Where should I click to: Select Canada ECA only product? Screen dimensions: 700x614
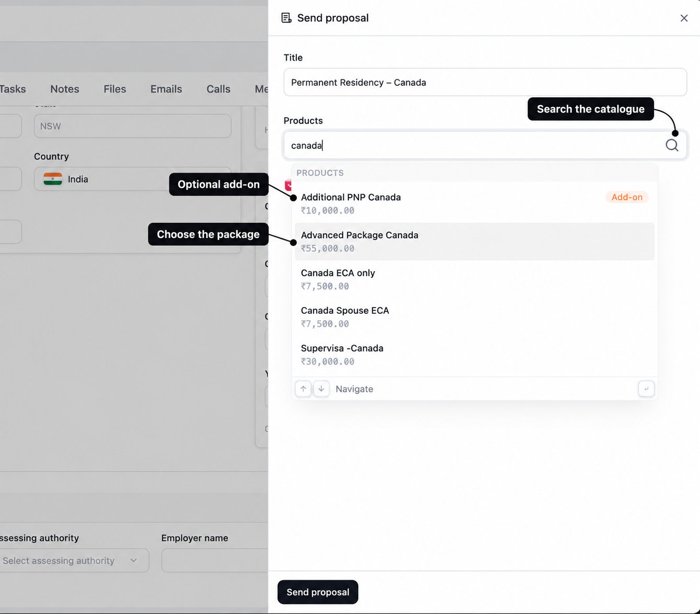[475, 279]
